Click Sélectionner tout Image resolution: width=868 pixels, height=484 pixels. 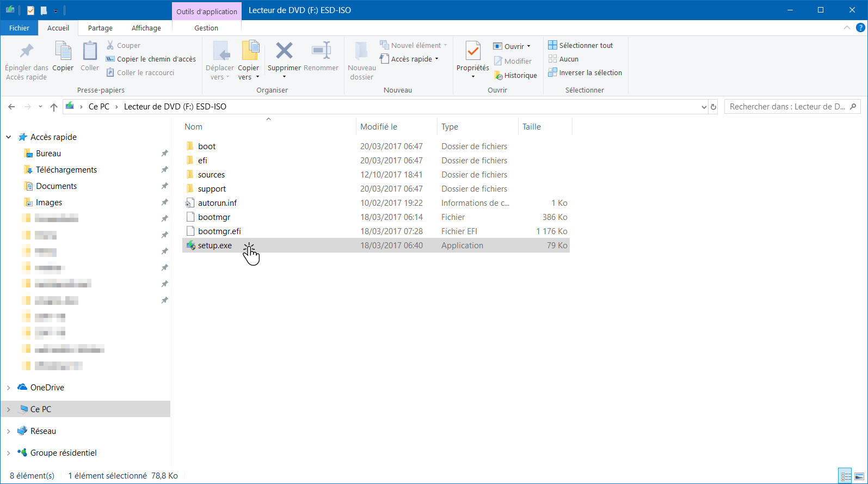581,45
